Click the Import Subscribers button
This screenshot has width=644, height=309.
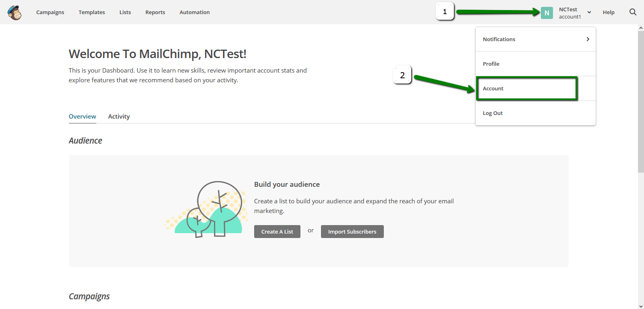pos(352,232)
